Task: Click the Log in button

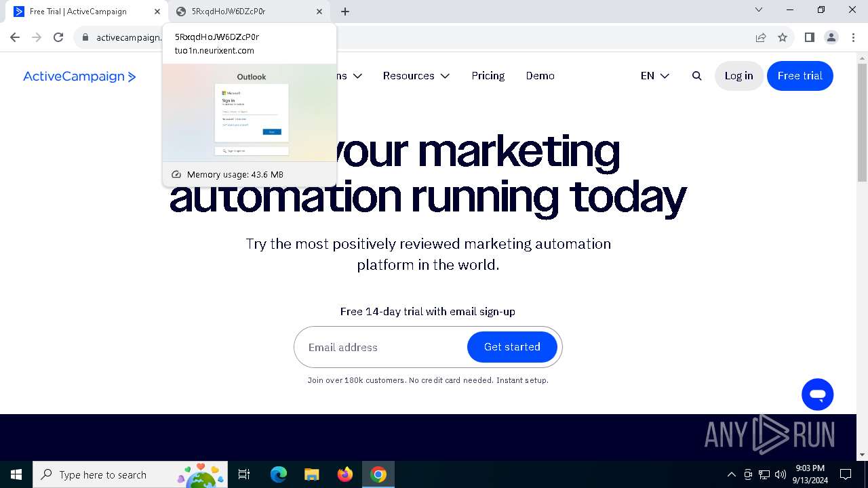Action: [739, 76]
